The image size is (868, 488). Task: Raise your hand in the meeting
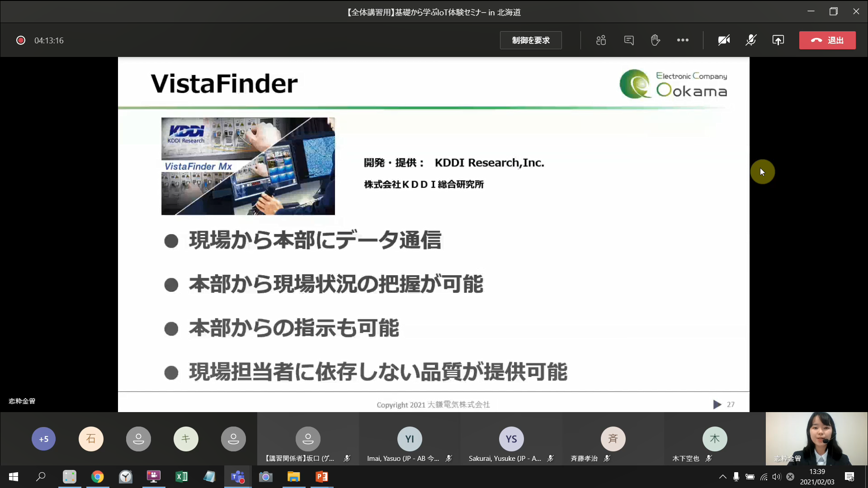coord(655,40)
